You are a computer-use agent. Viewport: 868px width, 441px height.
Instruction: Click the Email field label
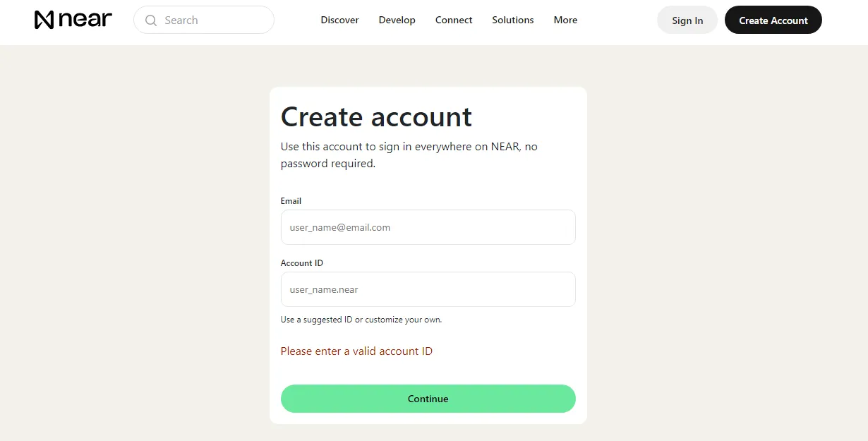[291, 201]
